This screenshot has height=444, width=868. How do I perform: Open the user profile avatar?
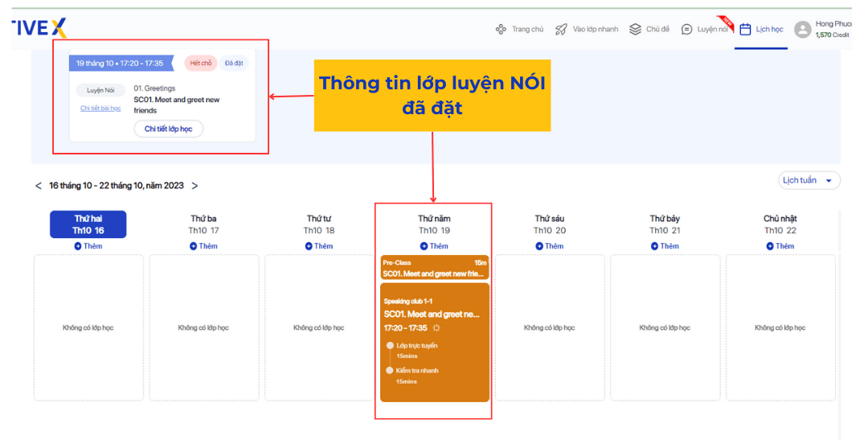[x=803, y=30]
